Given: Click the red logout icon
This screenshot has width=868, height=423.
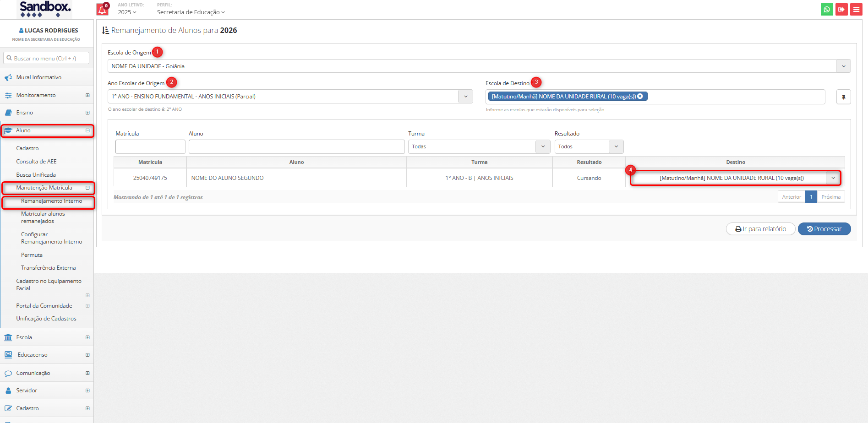Looking at the screenshot, I should click(841, 10).
